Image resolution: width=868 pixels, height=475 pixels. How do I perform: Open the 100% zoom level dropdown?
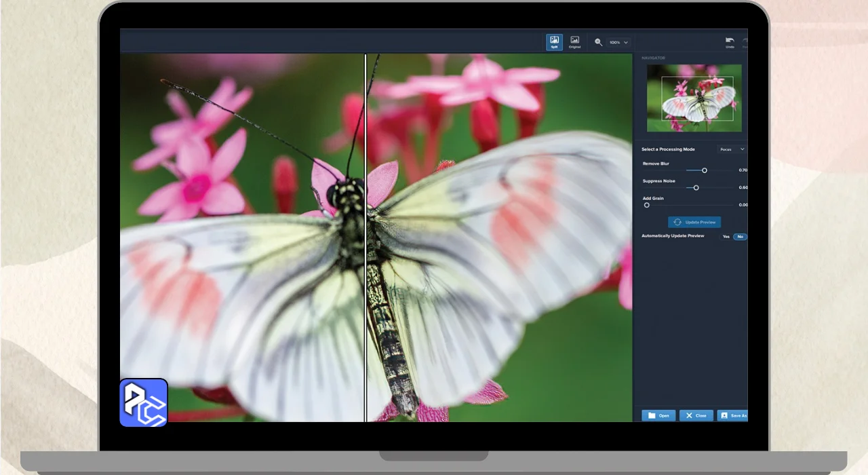(x=618, y=42)
